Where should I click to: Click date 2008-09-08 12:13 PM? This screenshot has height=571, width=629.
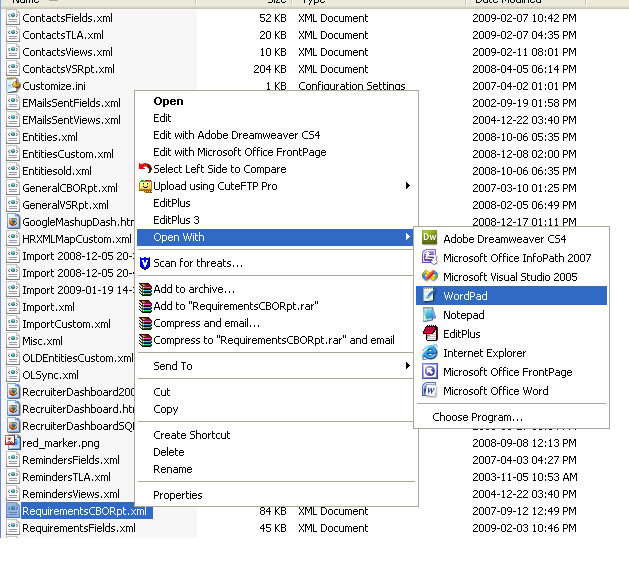[524, 443]
